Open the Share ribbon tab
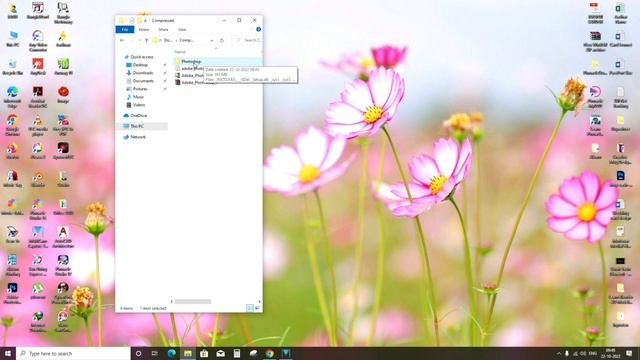 click(163, 29)
